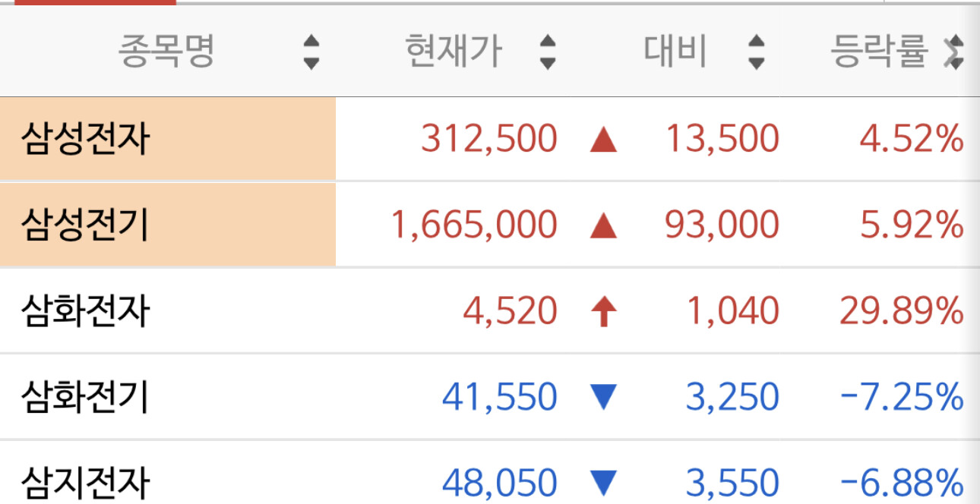Select 삼화전기 stock name
Image resolution: width=980 pixels, height=504 pixels.
pos(85,397)
